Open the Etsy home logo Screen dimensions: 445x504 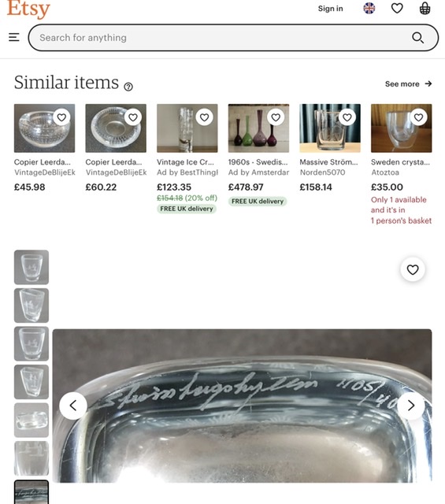[x=28, y=9]
